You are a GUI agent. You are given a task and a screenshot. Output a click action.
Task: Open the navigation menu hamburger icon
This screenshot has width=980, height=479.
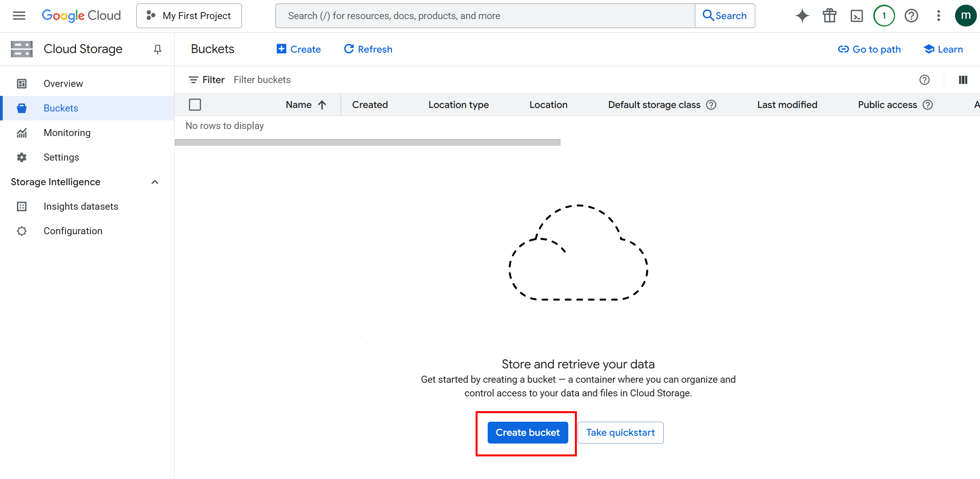(x=18, y=15)
